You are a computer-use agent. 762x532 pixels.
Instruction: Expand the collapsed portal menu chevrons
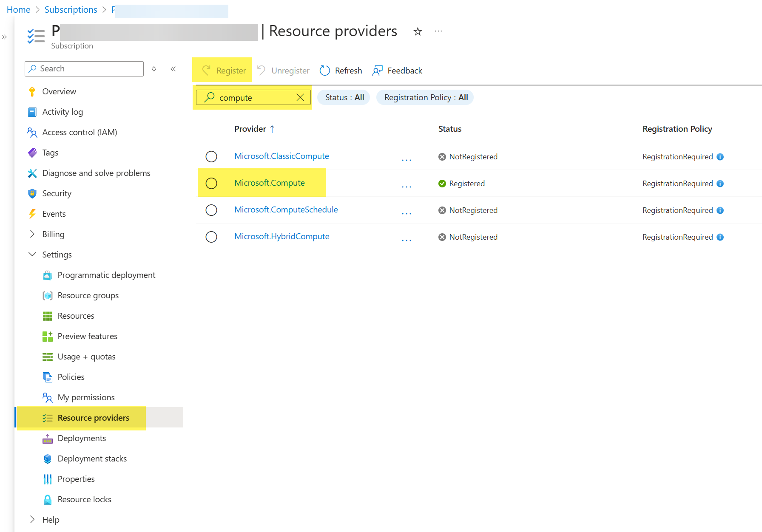tap(4, 37)
